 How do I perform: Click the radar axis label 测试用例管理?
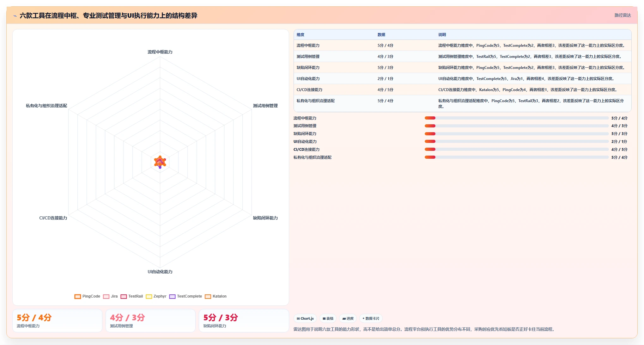(265, 106)
